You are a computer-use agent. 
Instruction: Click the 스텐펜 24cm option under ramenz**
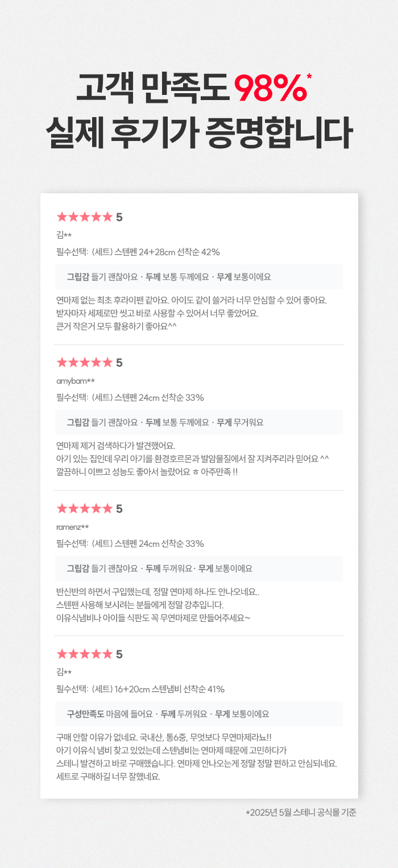coord(130,543)
